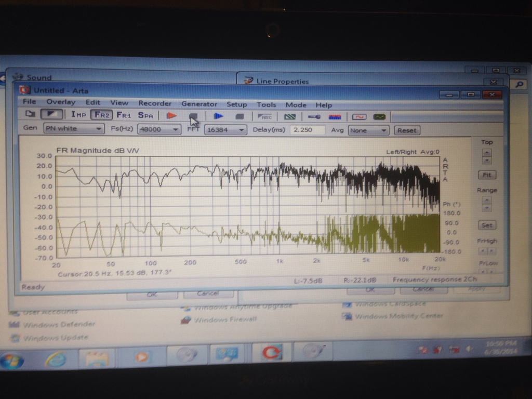Open the Edit menu

click(x=92, y=102)
